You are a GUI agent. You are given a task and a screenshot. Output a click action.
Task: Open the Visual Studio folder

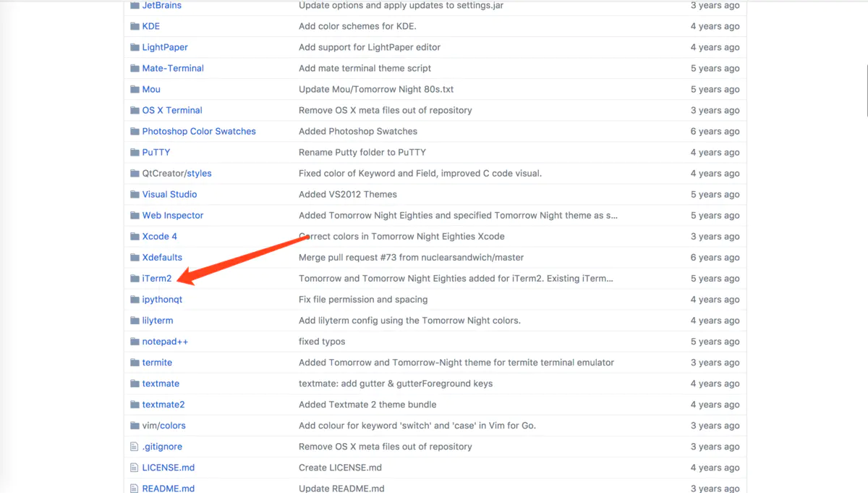tap(169, 194)
